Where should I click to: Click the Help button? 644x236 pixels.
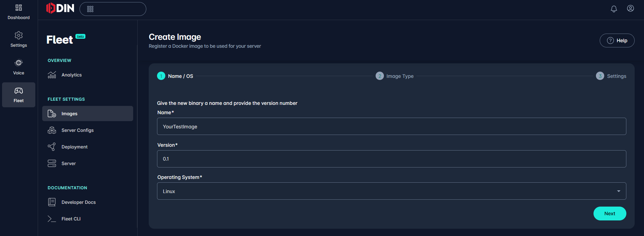point(617,40)
